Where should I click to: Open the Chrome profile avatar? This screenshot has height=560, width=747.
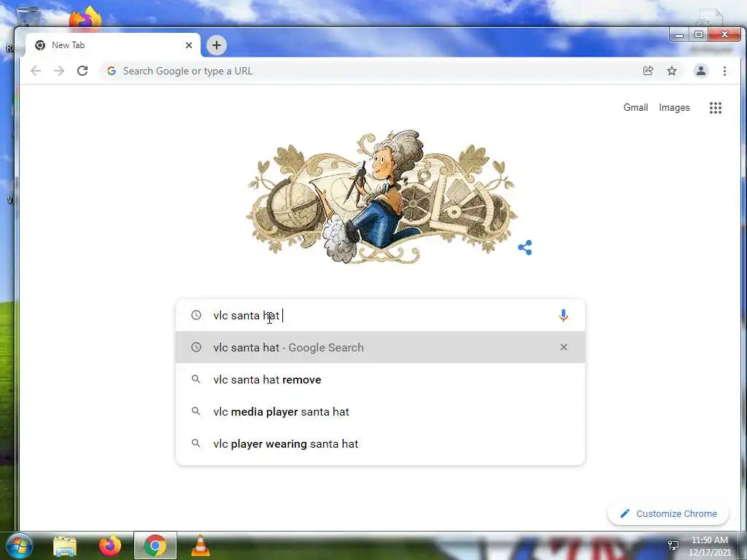point(701,71)
